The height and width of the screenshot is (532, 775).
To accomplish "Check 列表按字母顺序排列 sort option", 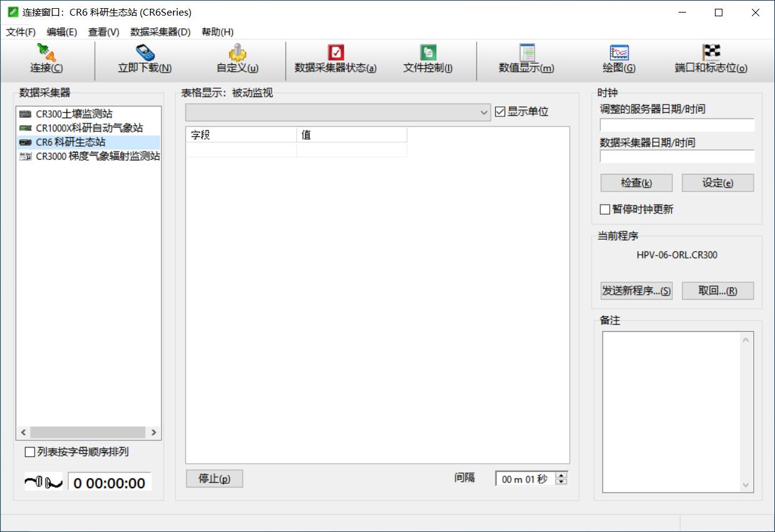I will (x=29, y=452).
